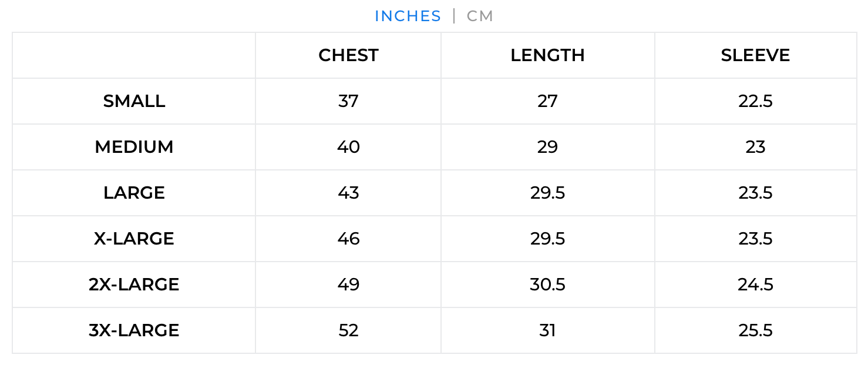Click the 3X-Large chest value 52
This screenshot has height=368, width=868.
tap(348, 330)
